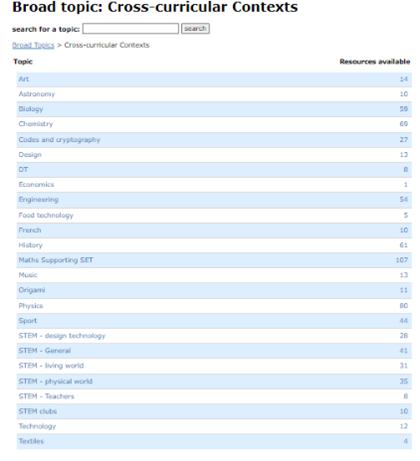Open the Economics topic link
The height and width of the screenshot is (461, 420).
(36, 185)
